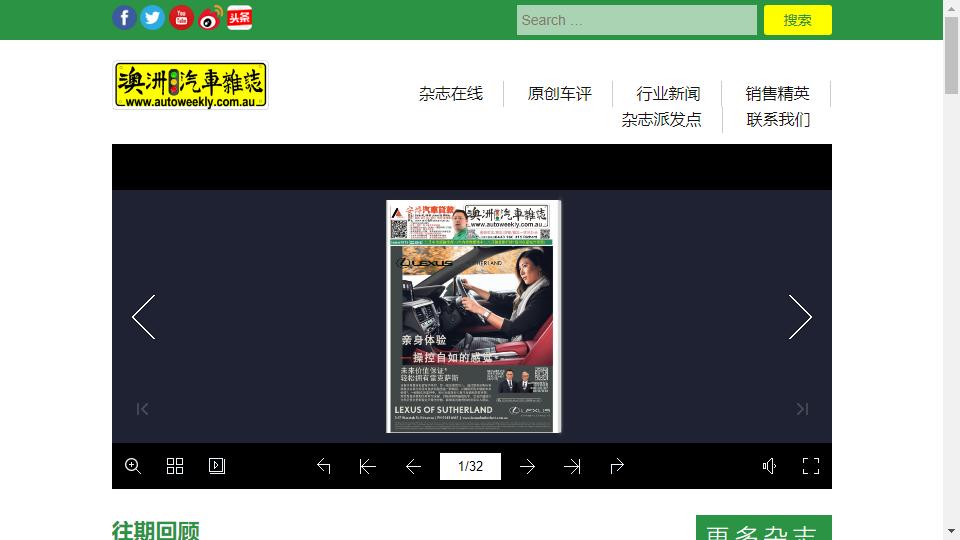960x540 pixels.
Task: Click the curved back arrow in the toolbar
Action: (x=324, y=467)
